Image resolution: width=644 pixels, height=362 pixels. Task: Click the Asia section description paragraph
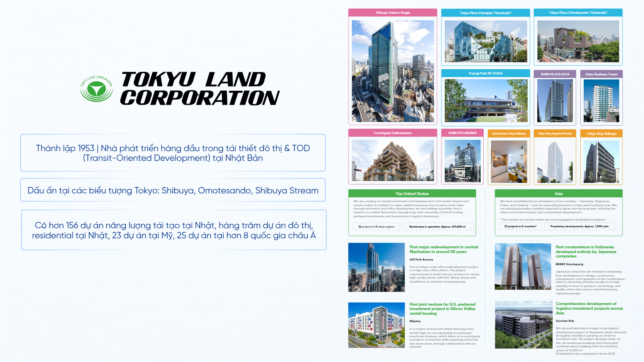pyautogui.click(x=558, y=207)
